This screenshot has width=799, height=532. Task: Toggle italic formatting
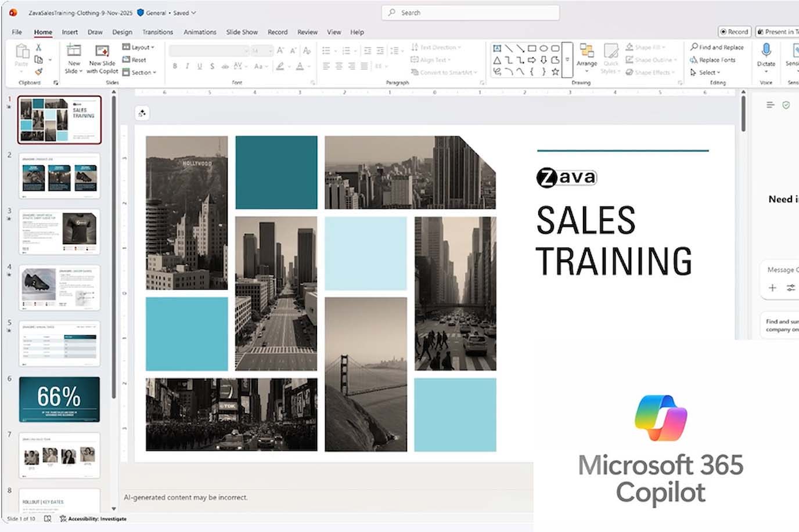click(x=187, y=66)
